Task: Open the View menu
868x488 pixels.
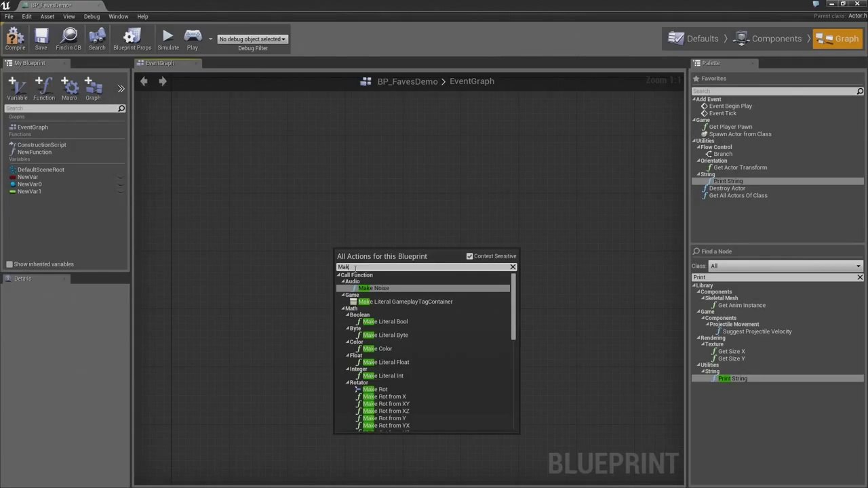Action: [x=69, y=16]
